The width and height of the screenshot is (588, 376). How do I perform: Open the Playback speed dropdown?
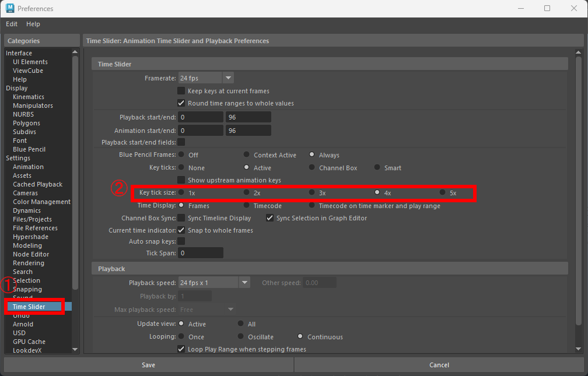[x=244, y=283]
